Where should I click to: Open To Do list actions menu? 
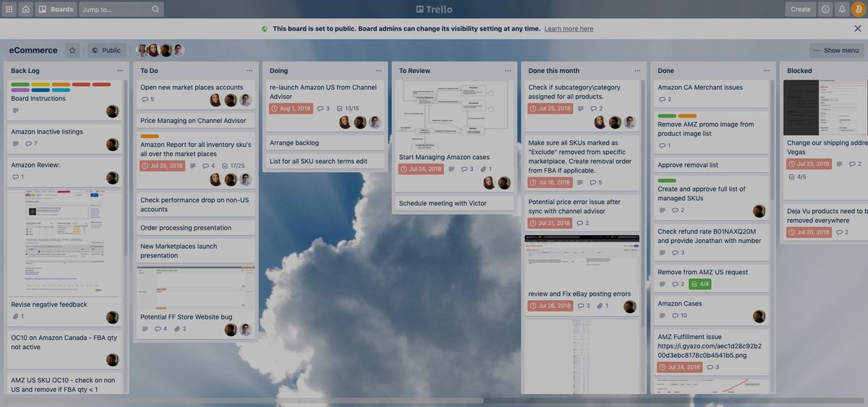[249, 71]
